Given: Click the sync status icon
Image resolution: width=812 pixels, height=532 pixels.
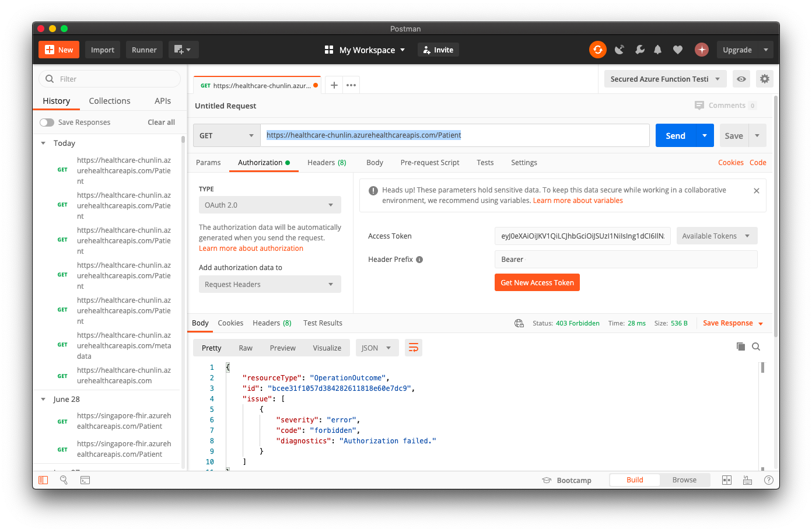Looking at the screenshot, I should point(597,50).
